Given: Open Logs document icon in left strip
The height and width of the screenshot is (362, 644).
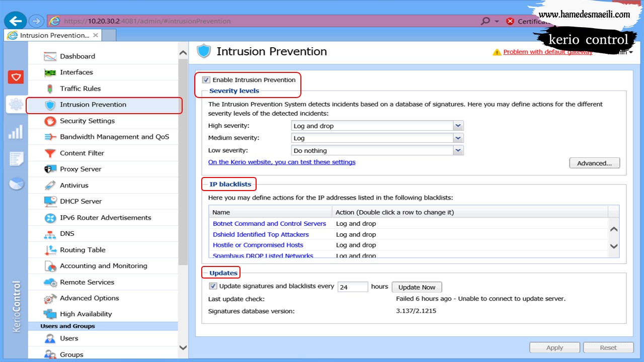Looking at the screenshot, I should click(16, 159).
